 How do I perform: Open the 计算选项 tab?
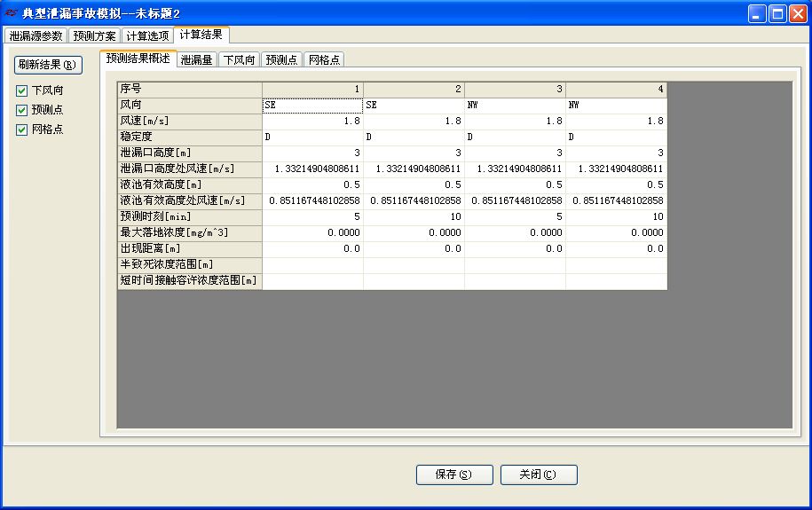coord(147,35)
